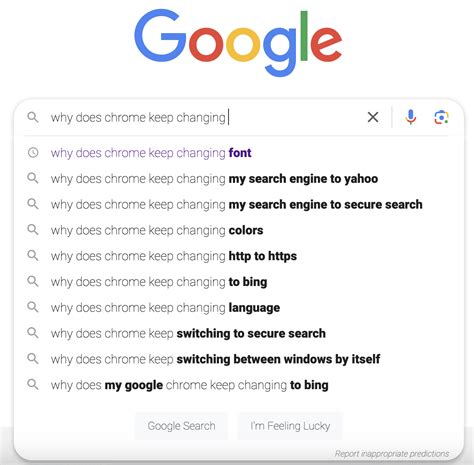This screenshot has height=465, width=474.
Task: Click the history clock icon beside font
Action: coord(33,153)
